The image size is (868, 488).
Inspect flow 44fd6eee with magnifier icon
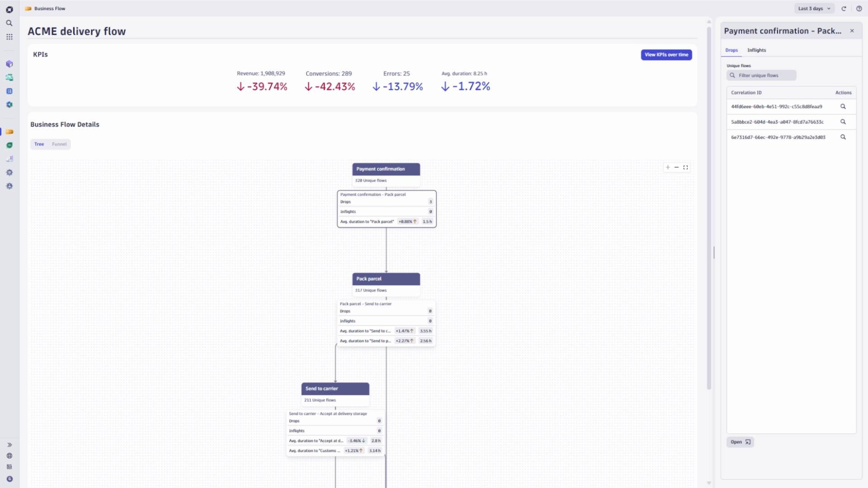[x=843, y=107]
